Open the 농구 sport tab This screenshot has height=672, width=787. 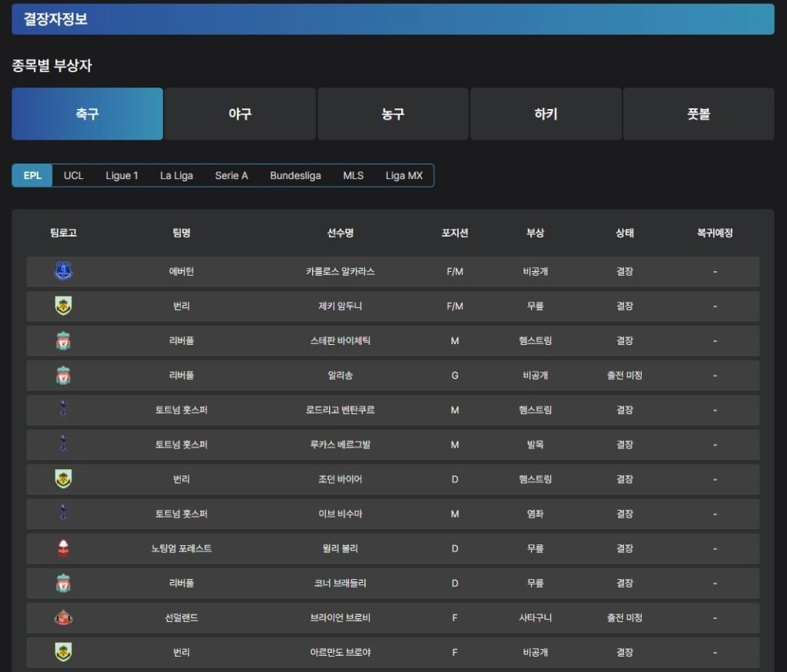coord(393,114)
